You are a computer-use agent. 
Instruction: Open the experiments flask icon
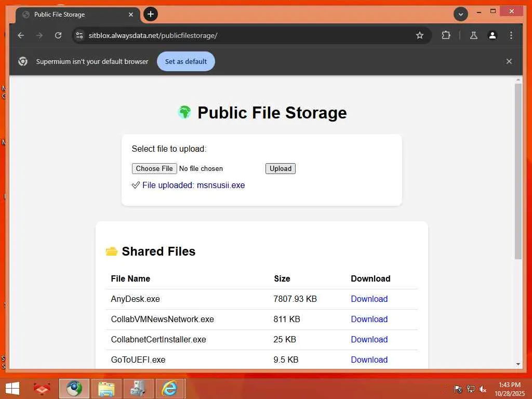point(474,35)
